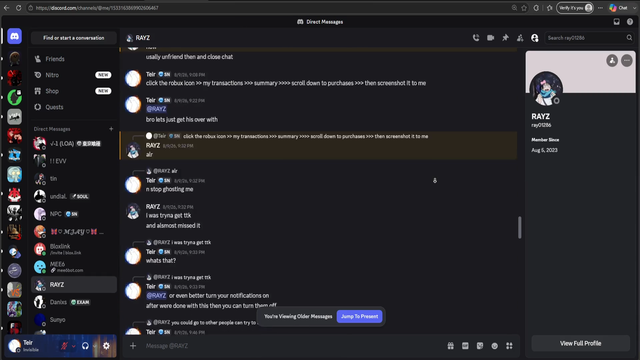This screenshot has width=640, height=360.
Task: Open the apps launcher icon
Action: tap(509, 346)
